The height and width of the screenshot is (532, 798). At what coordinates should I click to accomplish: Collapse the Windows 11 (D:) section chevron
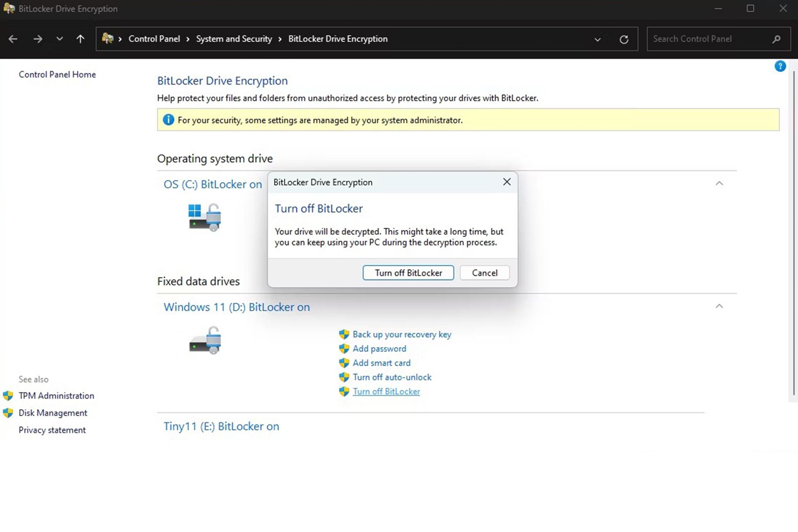(719, 306)
